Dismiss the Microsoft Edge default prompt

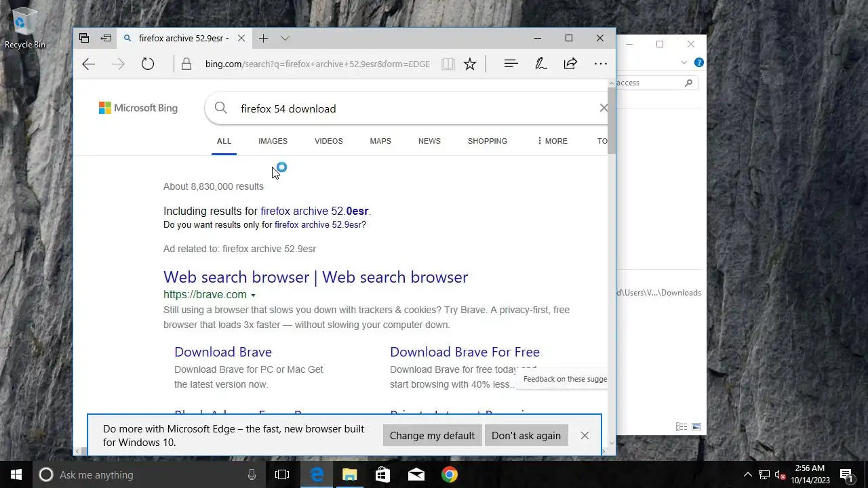point(585,435)
